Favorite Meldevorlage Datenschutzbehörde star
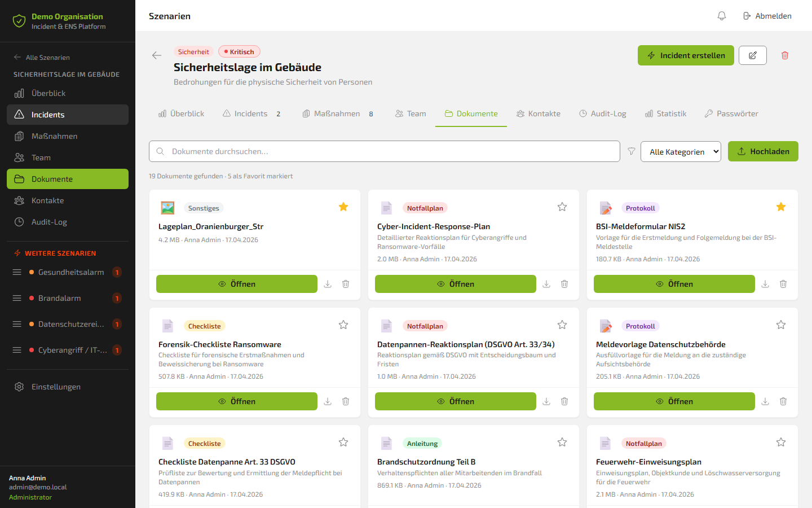The image size is (812, 508). coord(781,325)
